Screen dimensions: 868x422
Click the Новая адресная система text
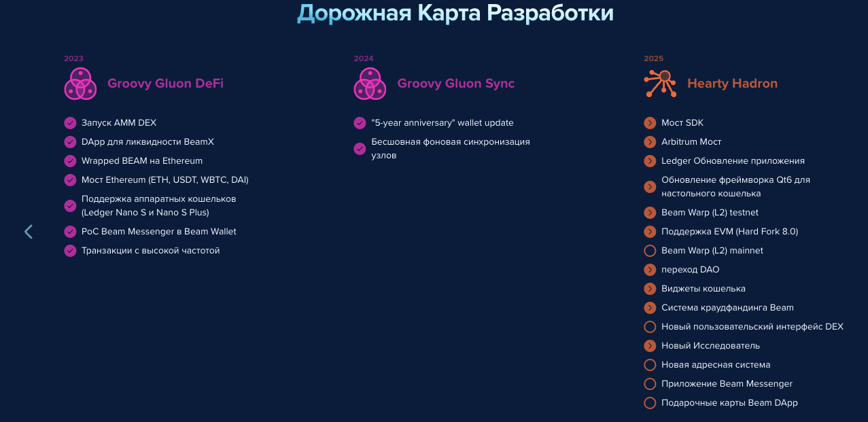[x=716, y=365]
